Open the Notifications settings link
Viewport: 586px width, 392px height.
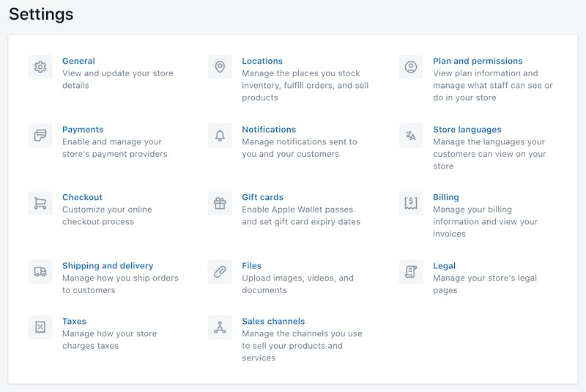click(269, 129)
